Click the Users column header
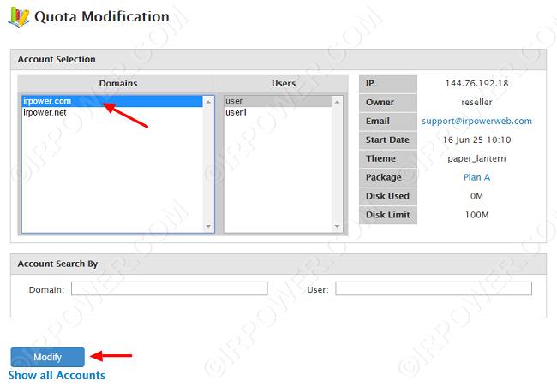 pyautogui.click(x=283, y=84)
